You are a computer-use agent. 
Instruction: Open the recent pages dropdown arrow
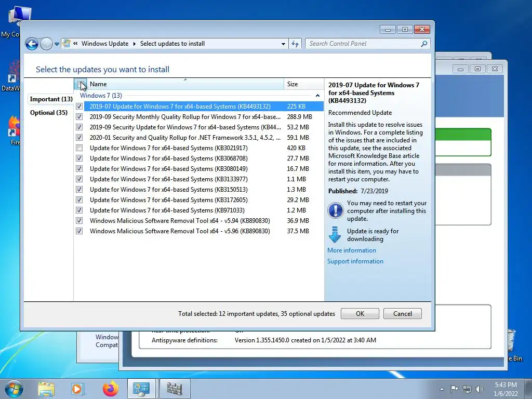coord(57,44)
